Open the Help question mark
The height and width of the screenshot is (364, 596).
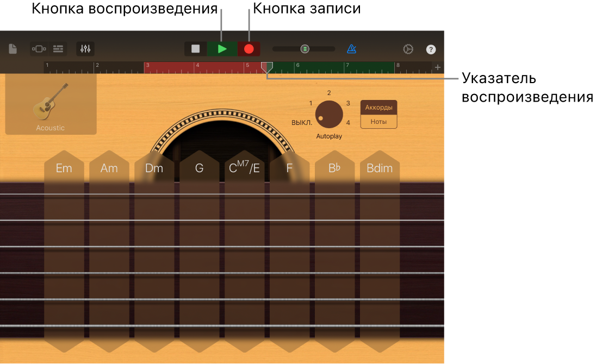click(431, 49)
